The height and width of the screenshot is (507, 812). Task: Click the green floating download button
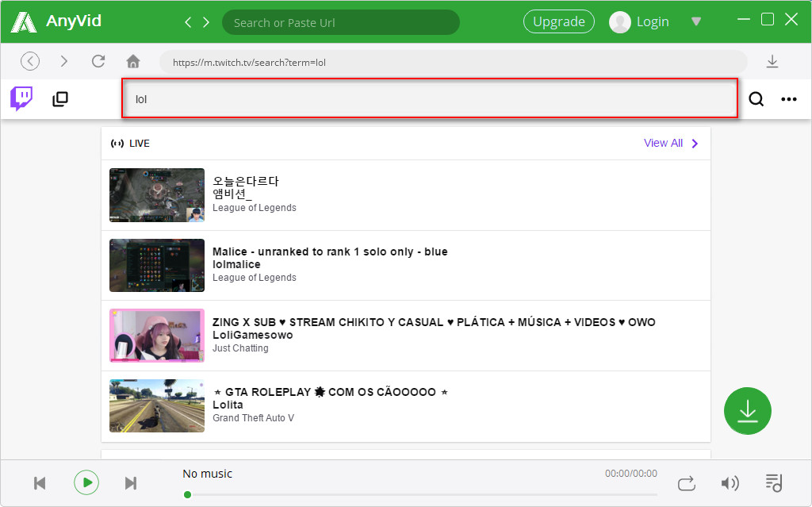[x=747, y=411]
